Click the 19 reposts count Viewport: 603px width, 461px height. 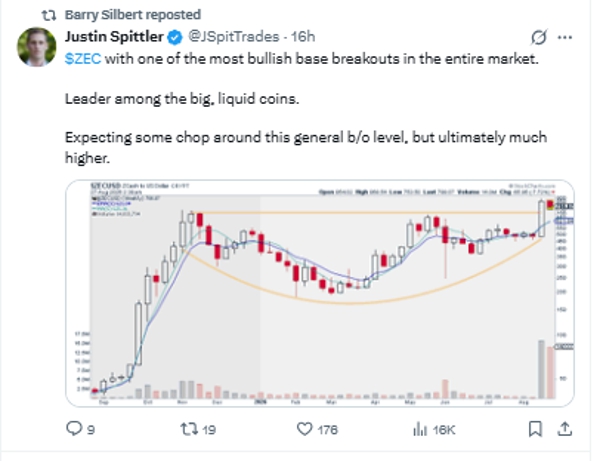click(209, 429)
